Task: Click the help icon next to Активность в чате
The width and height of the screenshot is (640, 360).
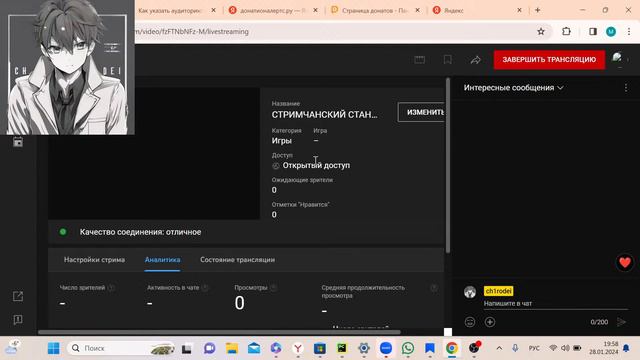Action: pyautogui.click(x=205, y=288)
